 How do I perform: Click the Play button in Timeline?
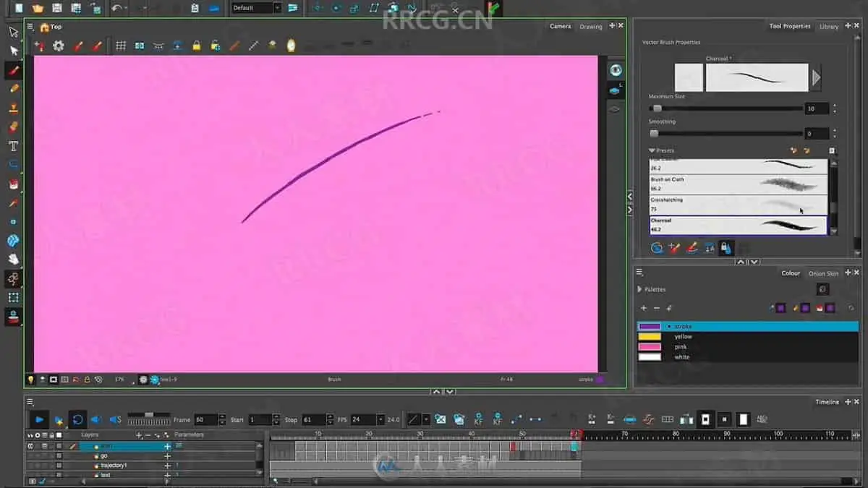39,419
